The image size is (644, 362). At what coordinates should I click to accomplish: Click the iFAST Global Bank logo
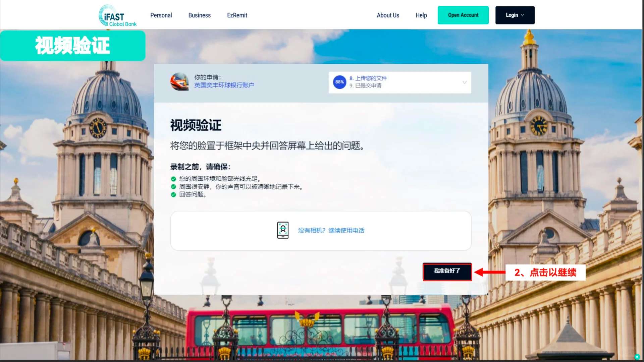[x=117, y=16]
